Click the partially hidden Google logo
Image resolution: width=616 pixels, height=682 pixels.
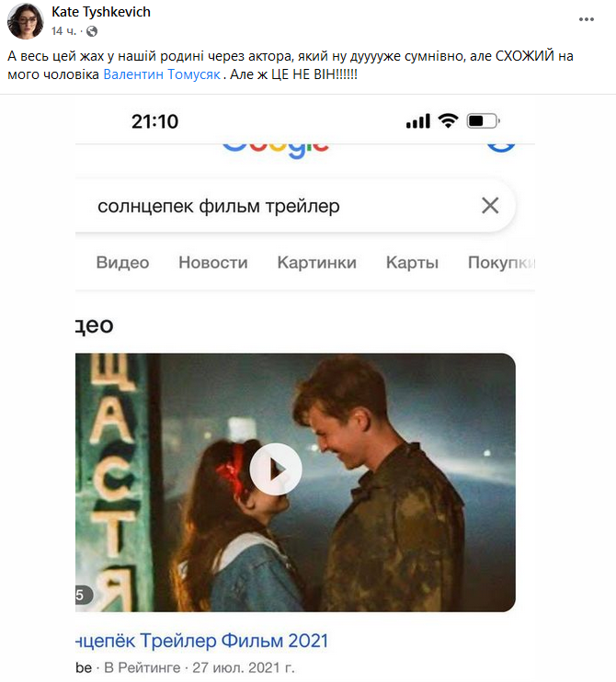coord(276,150)
